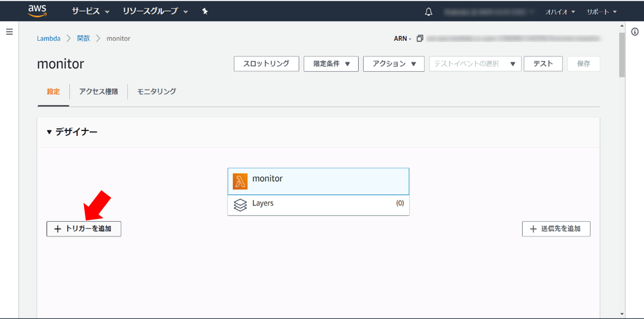Switch to the モニタリング tab
Viewport: 644px width, 319px height.
click(157, 91)
